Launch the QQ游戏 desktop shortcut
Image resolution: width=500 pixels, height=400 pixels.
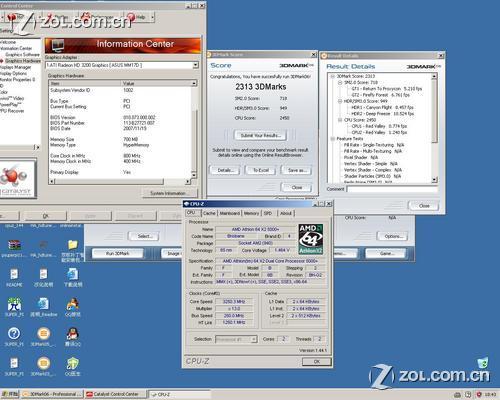point(72,304)
